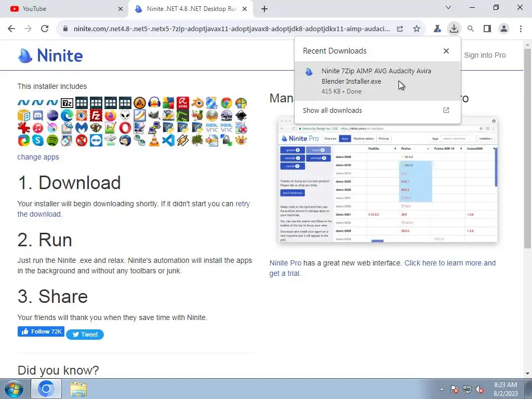The height and width of the screenshot is (399, 532).
Task: Click the Skype icon
Action: (x=38, y=140)
